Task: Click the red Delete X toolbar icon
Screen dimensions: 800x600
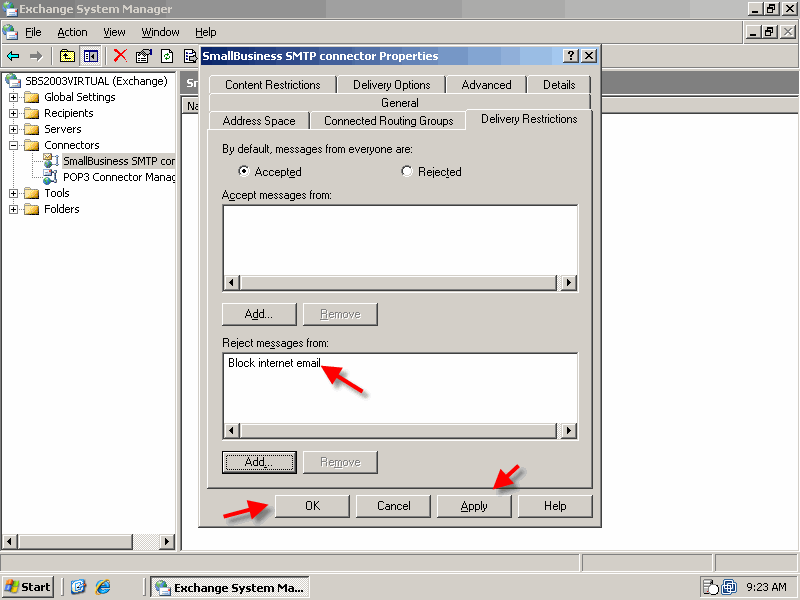Action: [x=120, y=56]
